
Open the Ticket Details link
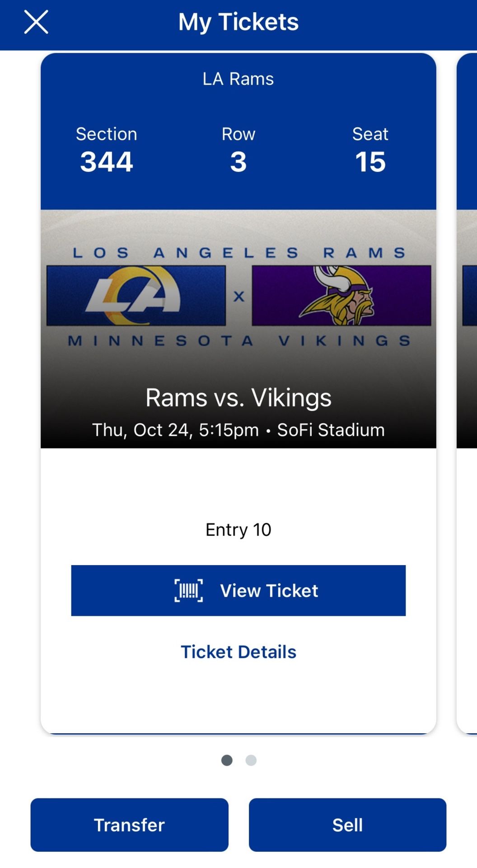[x=238, y=652]
